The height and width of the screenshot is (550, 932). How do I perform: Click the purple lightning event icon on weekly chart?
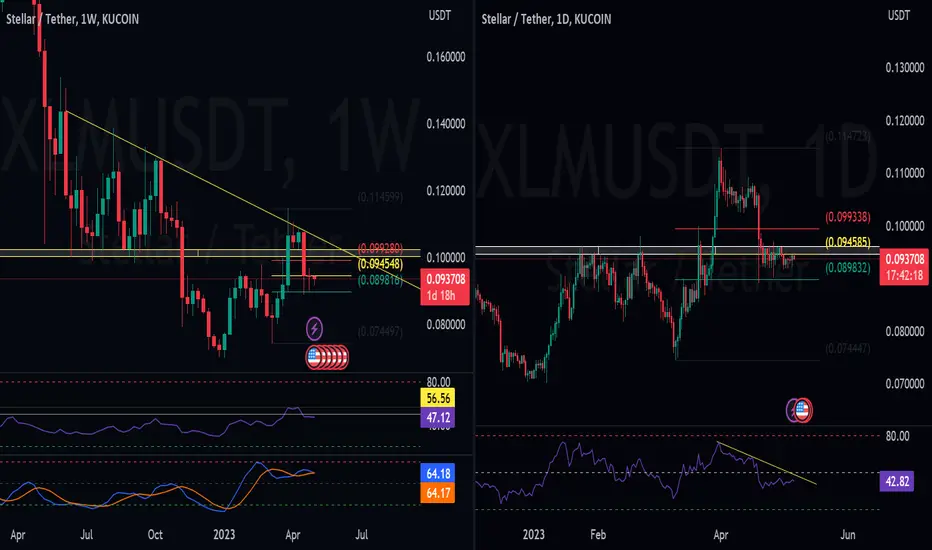tap(314, 328)
